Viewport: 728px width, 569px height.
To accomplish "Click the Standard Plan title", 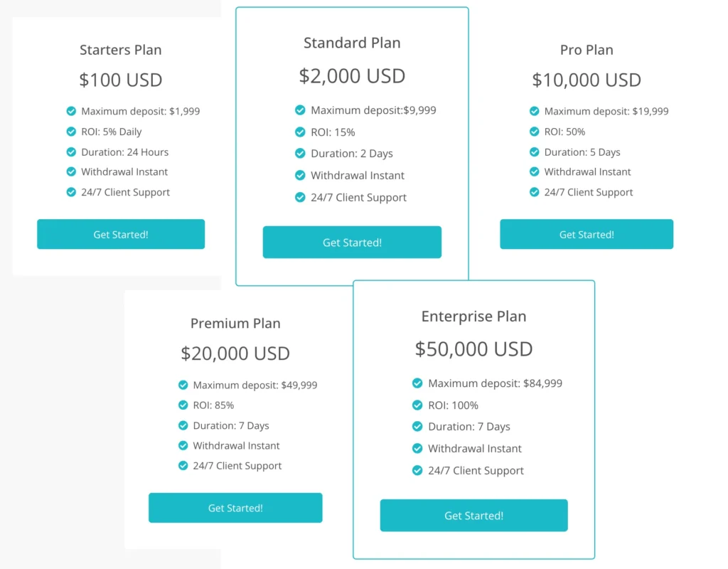I will [352, 43].
